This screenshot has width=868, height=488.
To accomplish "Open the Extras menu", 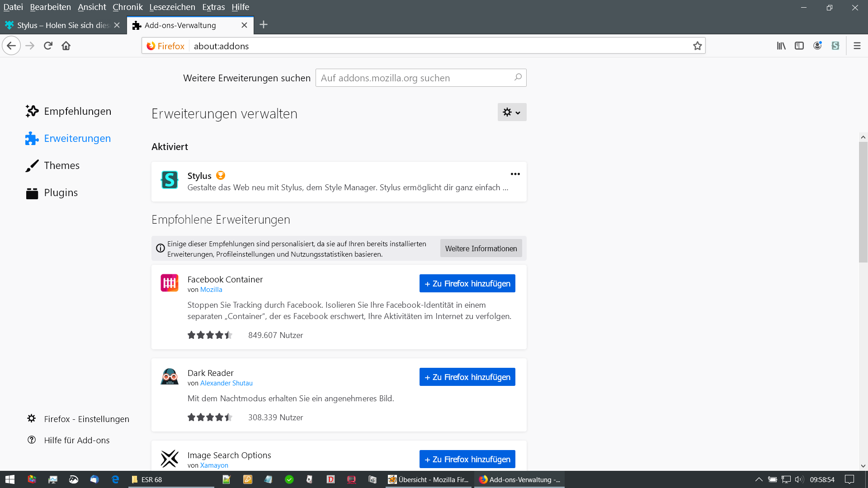I will (213, 7).
